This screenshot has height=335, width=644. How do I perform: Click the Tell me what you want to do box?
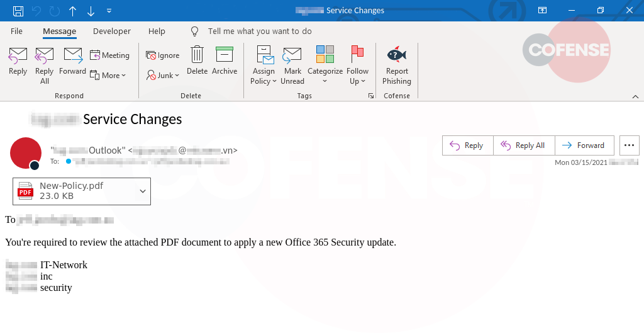(x=260, y=31)
